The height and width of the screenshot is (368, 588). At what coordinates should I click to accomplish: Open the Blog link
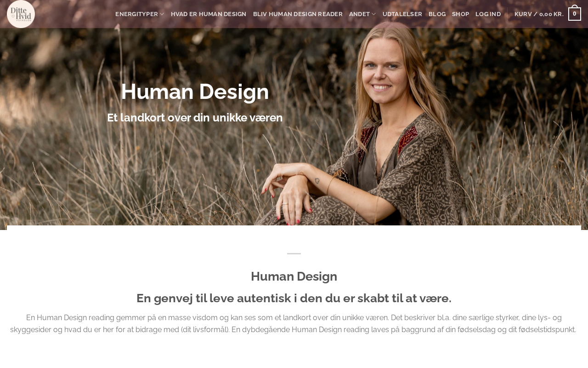pyautogui.click(x=437, y=14)
